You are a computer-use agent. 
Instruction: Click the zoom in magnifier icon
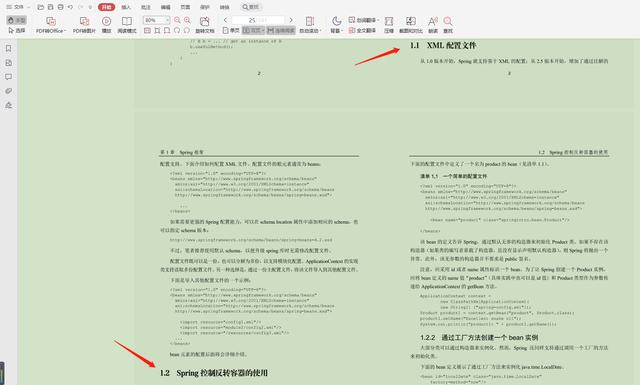(x=187, y=20)
